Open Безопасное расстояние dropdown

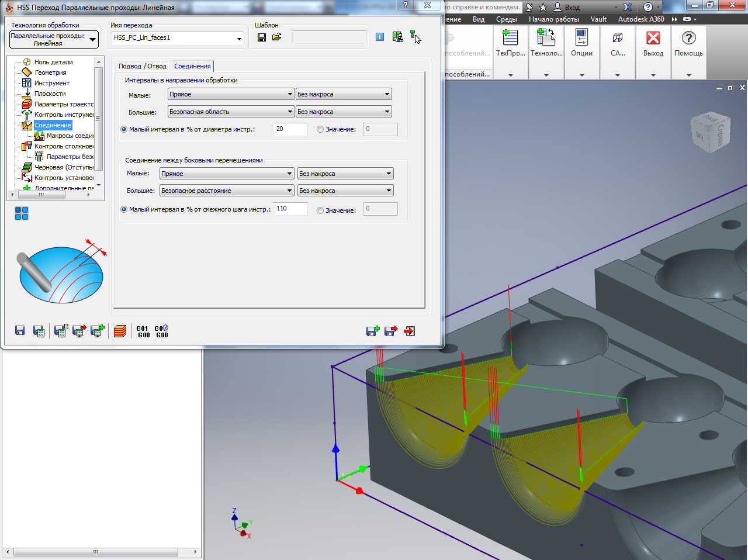pyautogui.click(x=227, y=191)
